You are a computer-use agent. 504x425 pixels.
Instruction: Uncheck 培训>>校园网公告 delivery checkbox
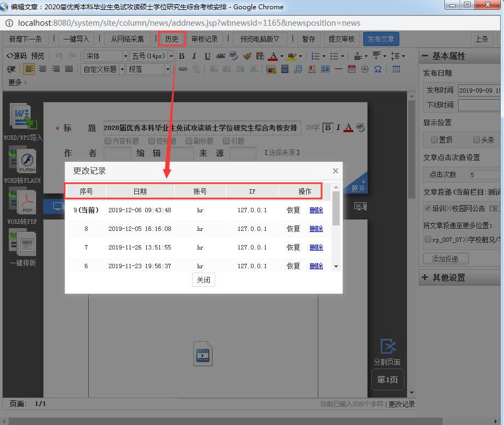pyautogui.click(x=427, y=208)
